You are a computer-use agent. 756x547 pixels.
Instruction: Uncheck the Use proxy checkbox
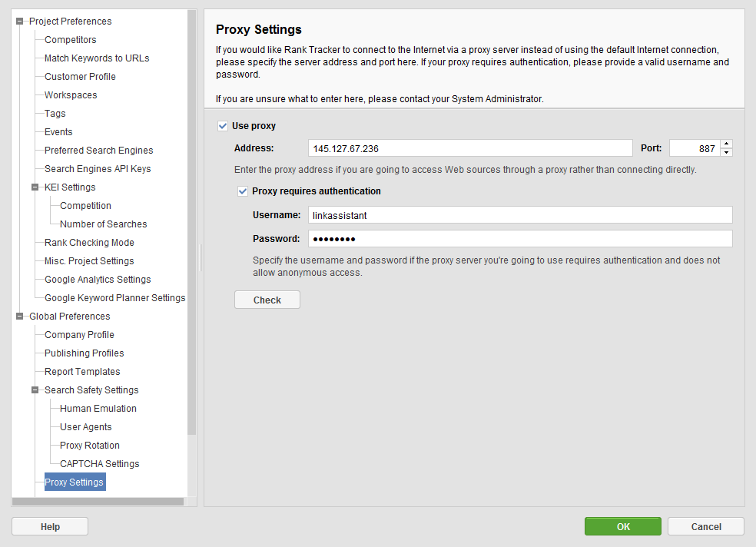click(223, 126)
